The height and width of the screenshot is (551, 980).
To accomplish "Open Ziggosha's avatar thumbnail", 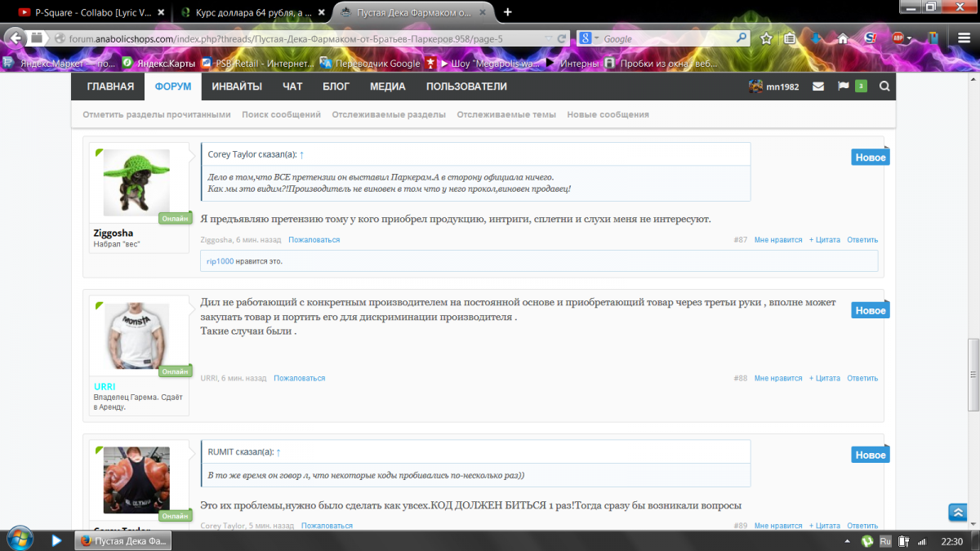I will (136, 183).
